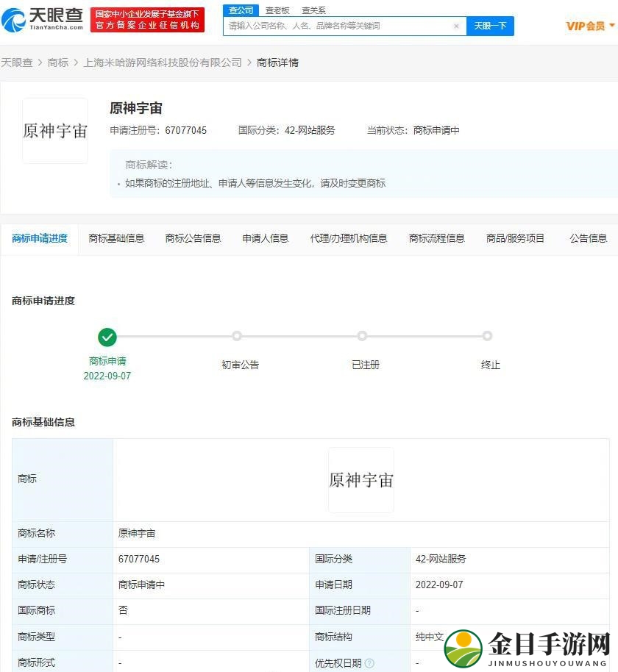Select the 查公司 search tab
This screenshot has width=618, height=672.
click(x=241, y=10)
